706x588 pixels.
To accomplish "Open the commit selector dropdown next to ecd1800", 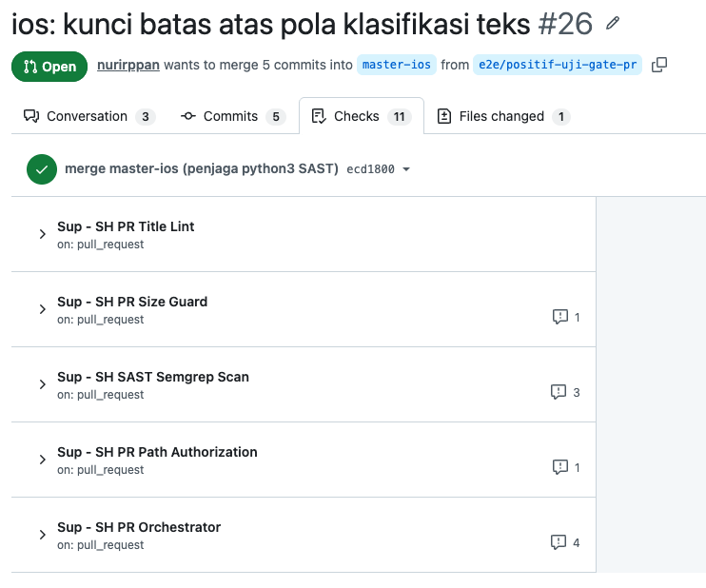I will [406, 169].
